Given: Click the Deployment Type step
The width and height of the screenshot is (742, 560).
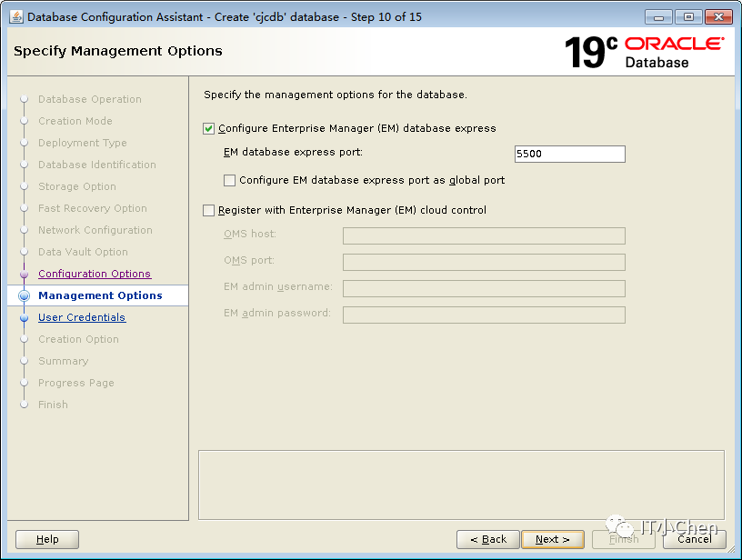Looking at the screenshot, I should 83,143.
